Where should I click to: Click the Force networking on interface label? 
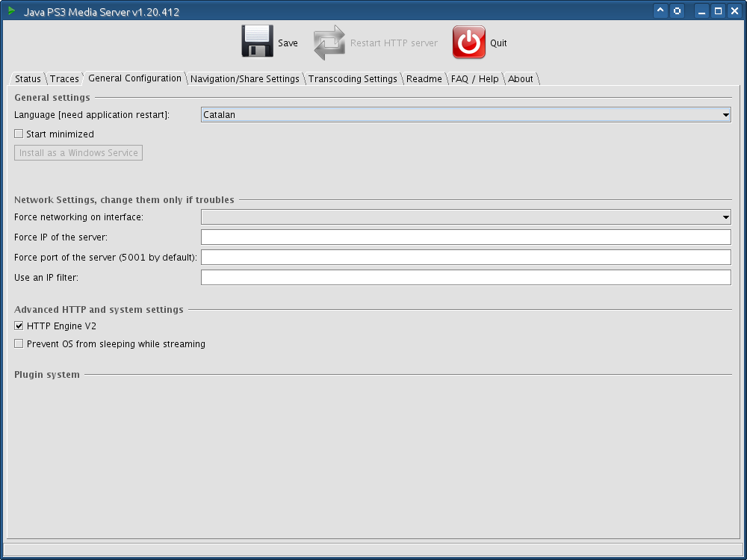click(x=78, y=217)
